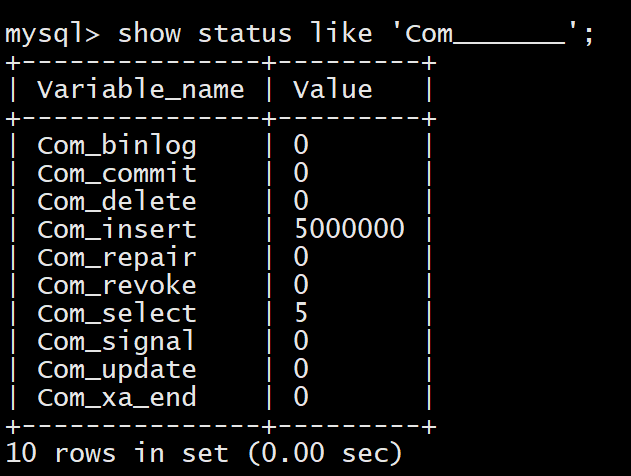Click the mysql> prompt text
This screenshot has height=476, width=631.
tap(52, 33)
